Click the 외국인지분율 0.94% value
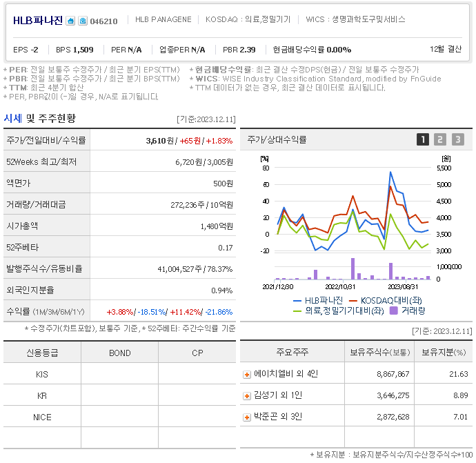Screen dimensions: 476x463 [222, 290]
